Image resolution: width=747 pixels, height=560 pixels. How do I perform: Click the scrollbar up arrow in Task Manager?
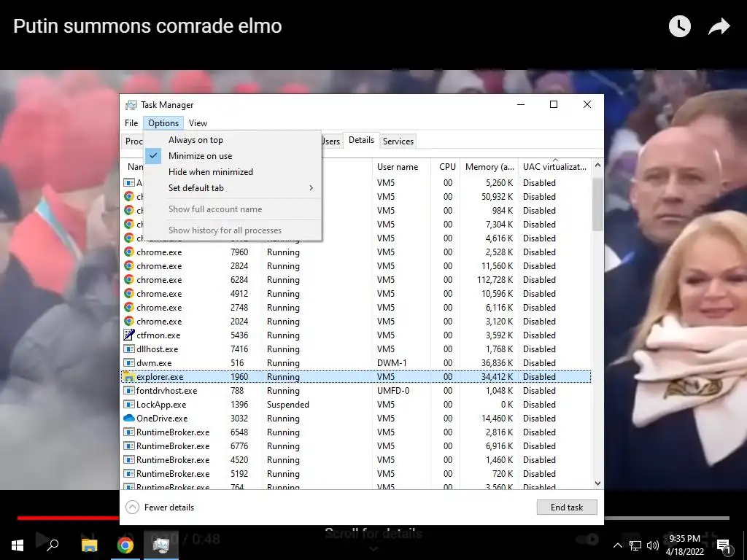[x=598, y=165]
